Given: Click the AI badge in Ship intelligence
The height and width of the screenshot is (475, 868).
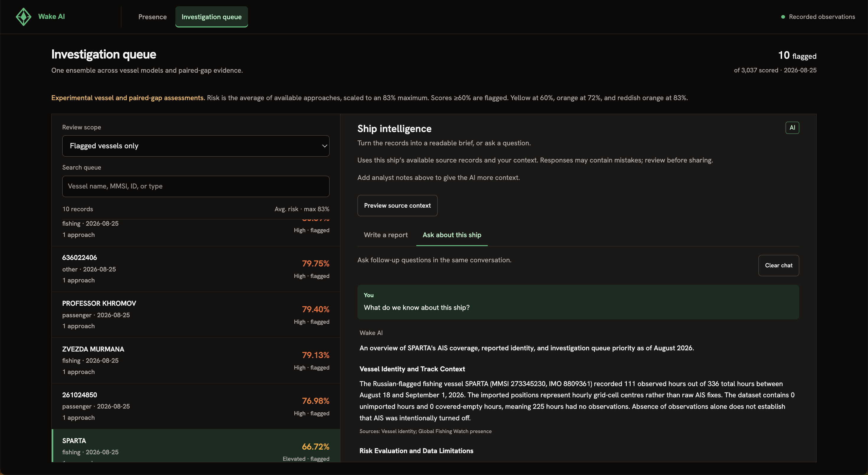Looking at the screenshot, I should pyautogui.click(x=792, y=128).
